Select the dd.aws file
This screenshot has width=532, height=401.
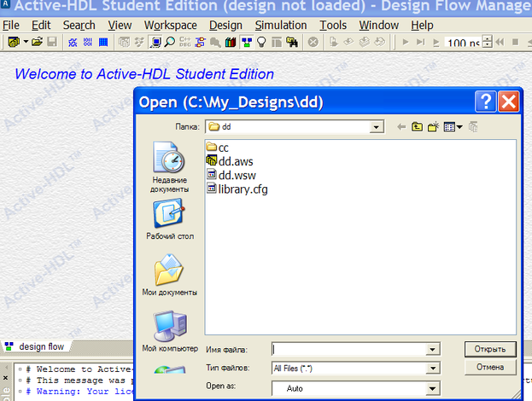click(230, 161)
